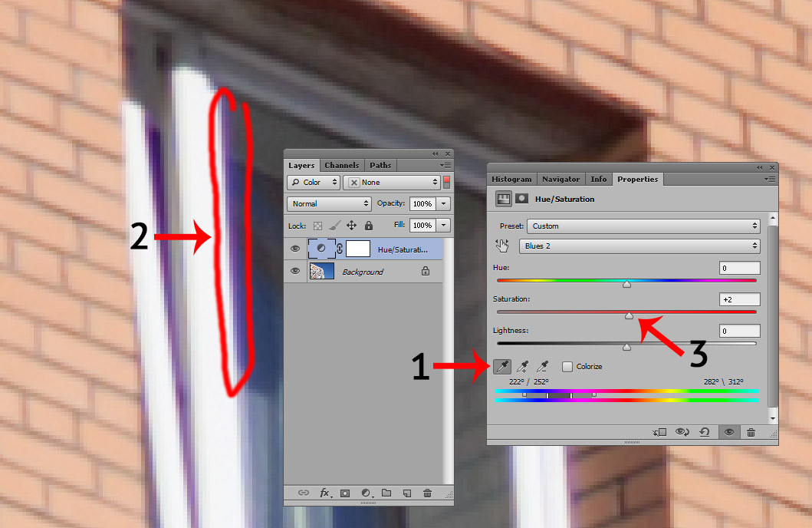The width and height of the screenshot is (812, 528).
Task: Click the Fill value field
Action: (x=422, y=226)
